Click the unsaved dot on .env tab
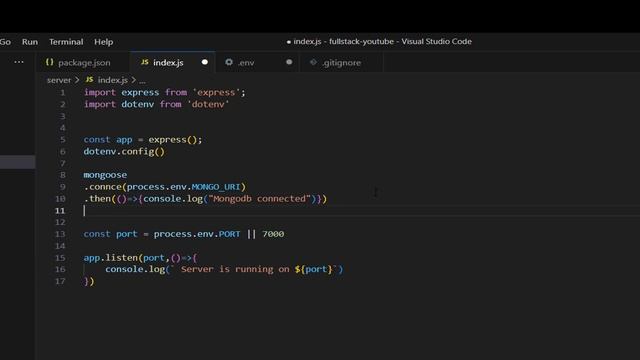The width and height of the screenshot is (640, 360). tap(289, 62)
